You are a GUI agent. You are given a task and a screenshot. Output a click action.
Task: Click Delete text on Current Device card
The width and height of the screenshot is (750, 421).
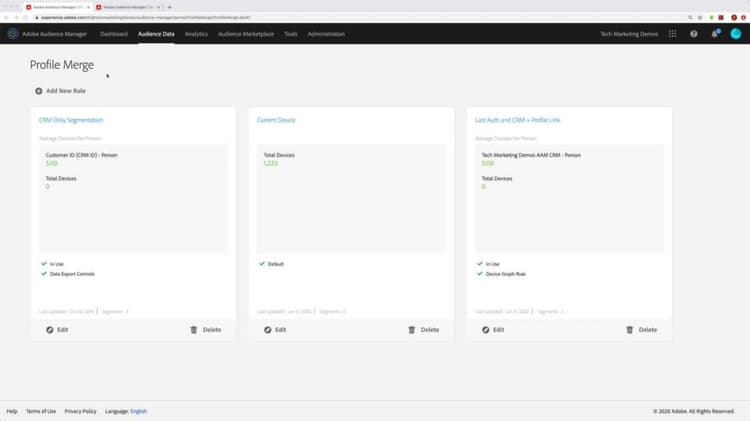(x=430, y=330)
